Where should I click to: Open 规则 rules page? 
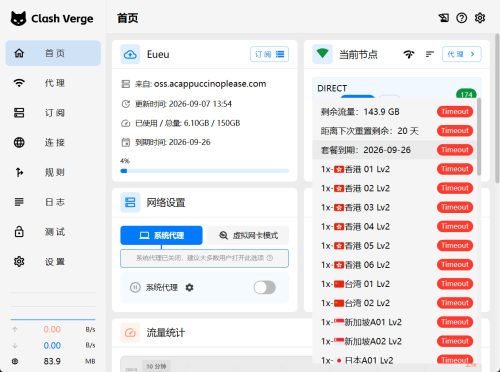coord(53,172)
